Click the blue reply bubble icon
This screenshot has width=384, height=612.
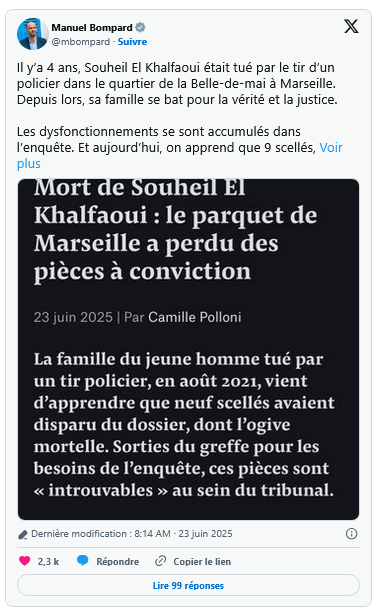[82, 561]
